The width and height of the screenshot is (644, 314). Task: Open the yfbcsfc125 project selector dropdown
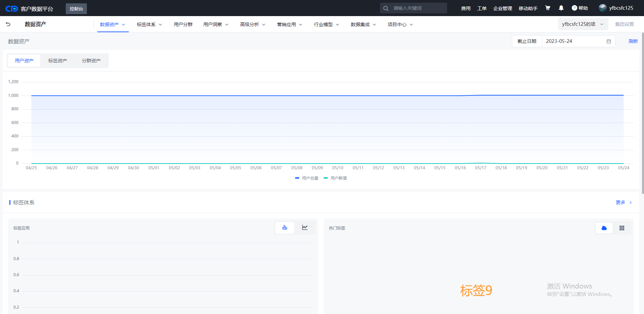(x=583, y=24)
